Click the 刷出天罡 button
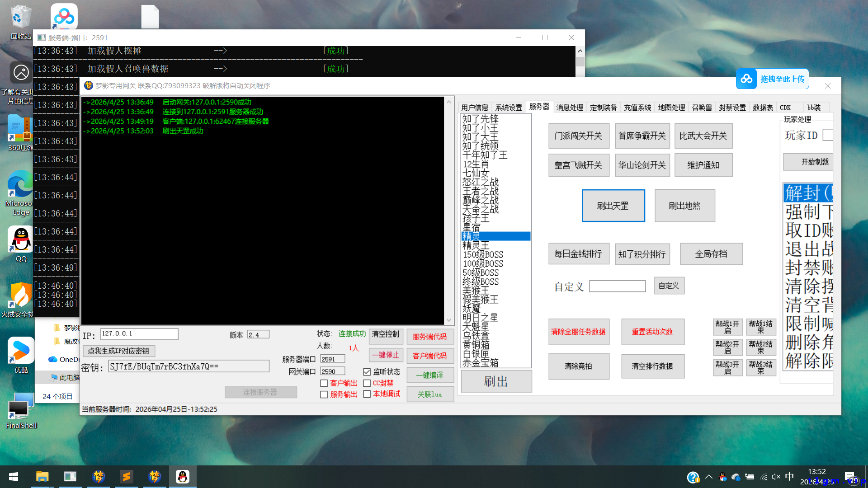Image resolution: width=868 pixels, height=488 pixels. point(613,205)
